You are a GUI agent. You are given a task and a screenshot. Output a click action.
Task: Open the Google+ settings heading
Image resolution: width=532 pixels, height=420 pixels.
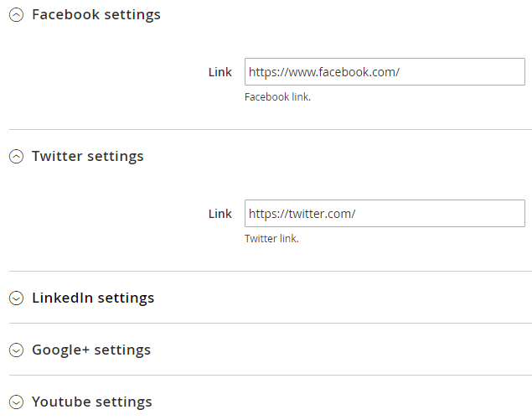91,350
